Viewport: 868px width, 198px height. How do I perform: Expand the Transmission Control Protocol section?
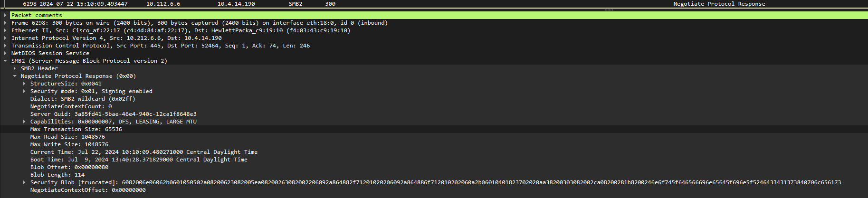(5, 46)
